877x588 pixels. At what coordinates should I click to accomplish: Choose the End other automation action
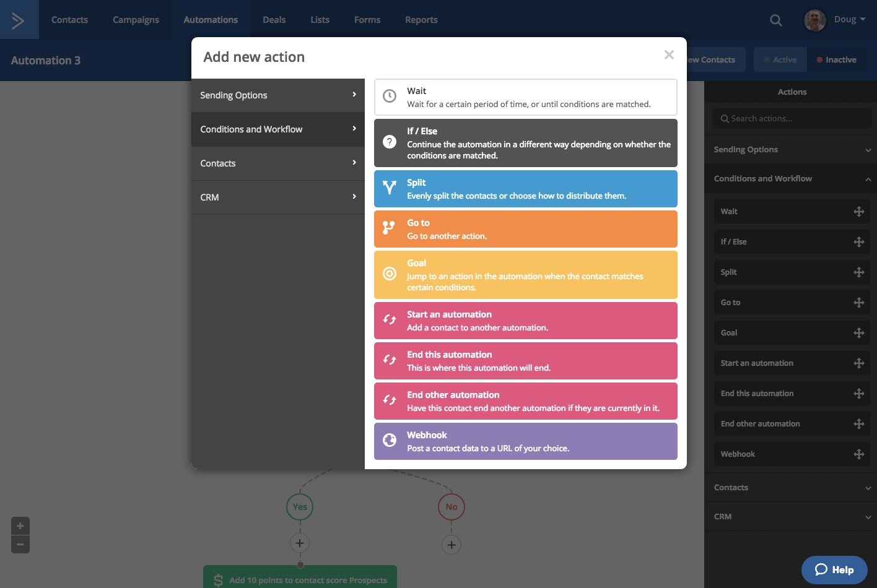click(x=526, y=401)
